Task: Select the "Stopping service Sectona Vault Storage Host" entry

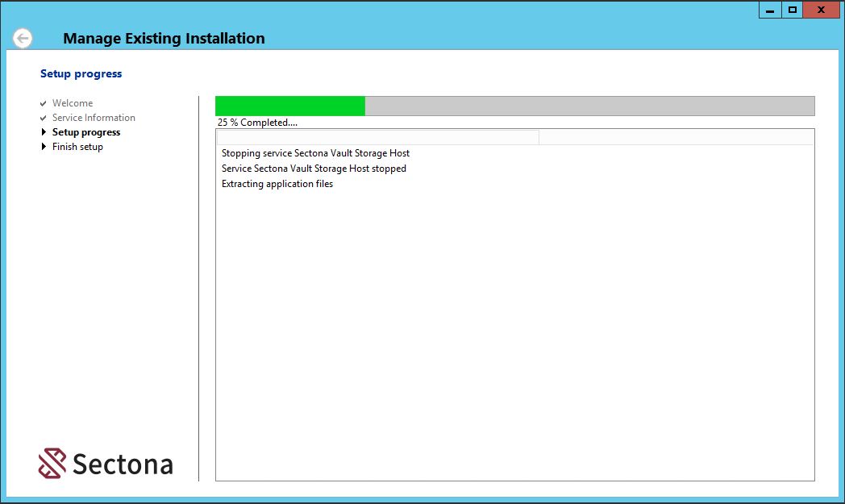Action: pos(315,153)
